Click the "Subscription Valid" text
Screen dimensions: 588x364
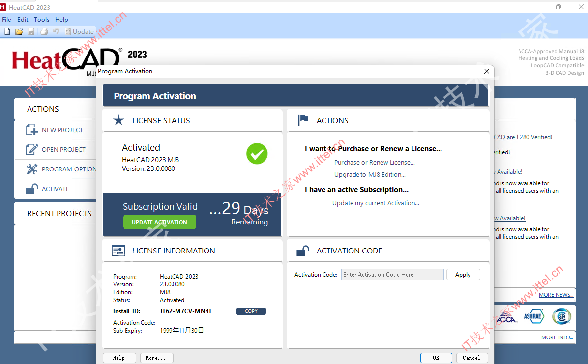pos(160,206)
